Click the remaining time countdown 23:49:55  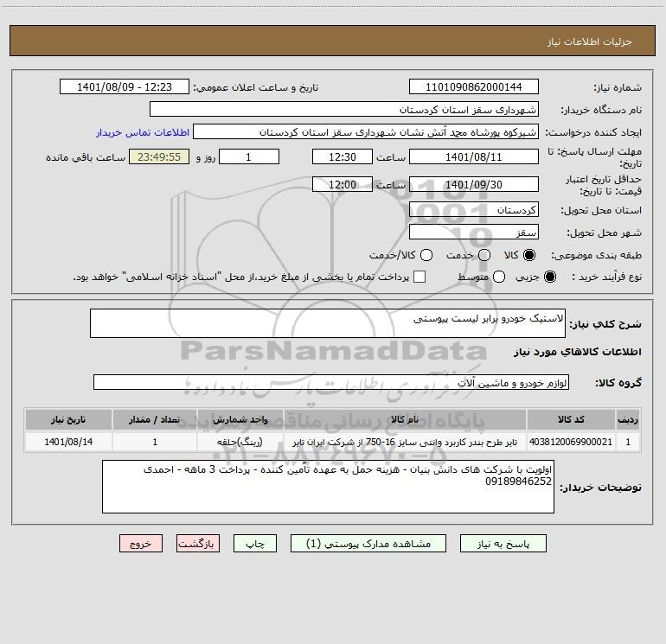[x=159, y=156]
